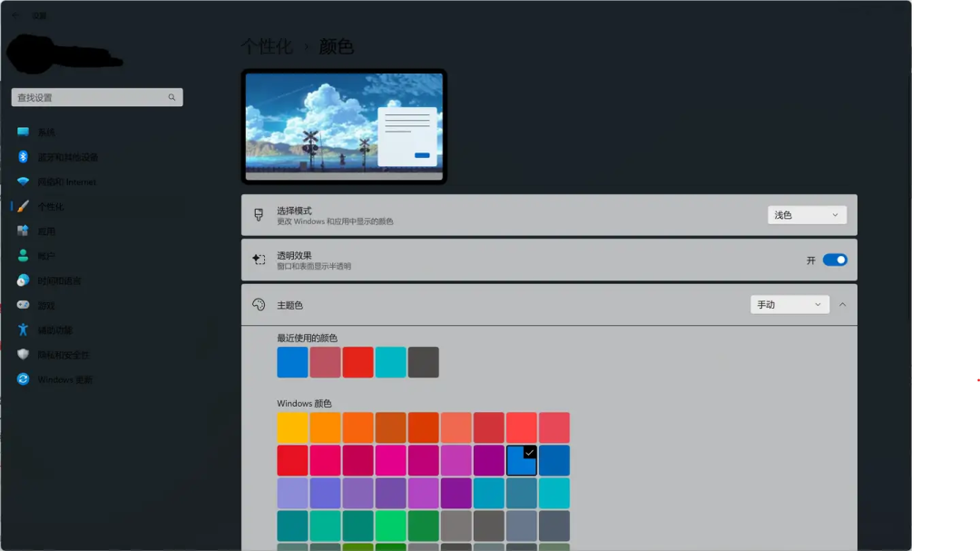Click the Windows 更新 sync icon

click(23, 379)
